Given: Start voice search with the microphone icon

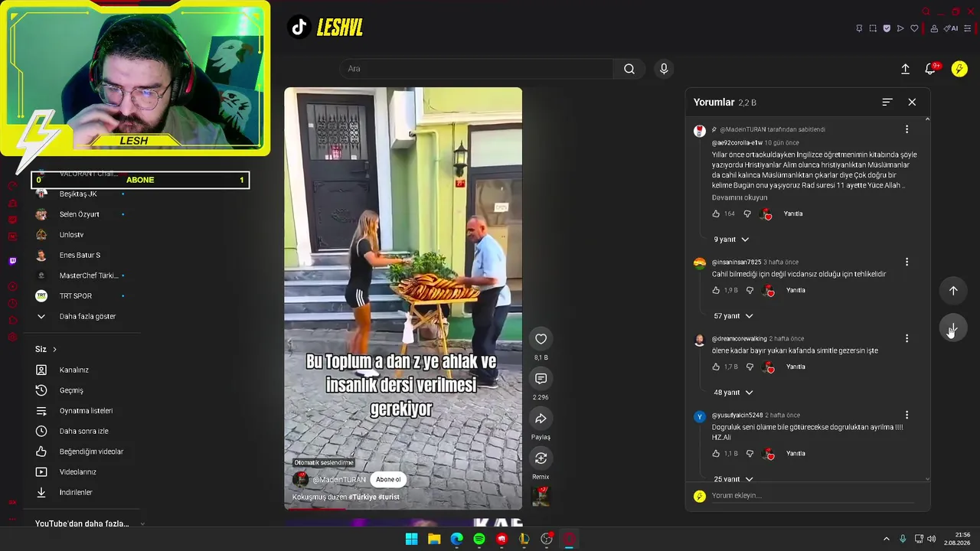Looking at the screenshot, I should (x=664, y=69).
